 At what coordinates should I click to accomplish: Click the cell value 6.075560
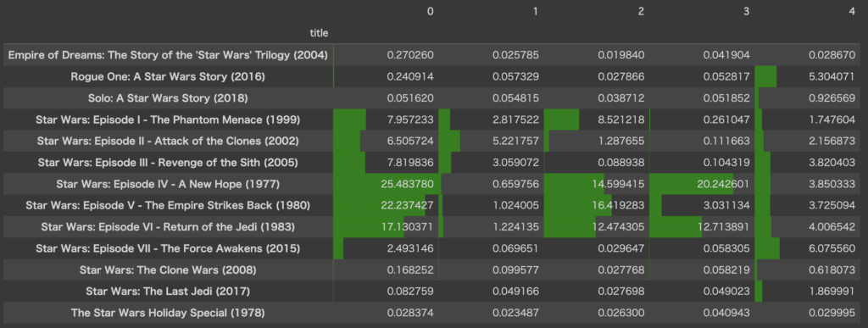[832, 248]
